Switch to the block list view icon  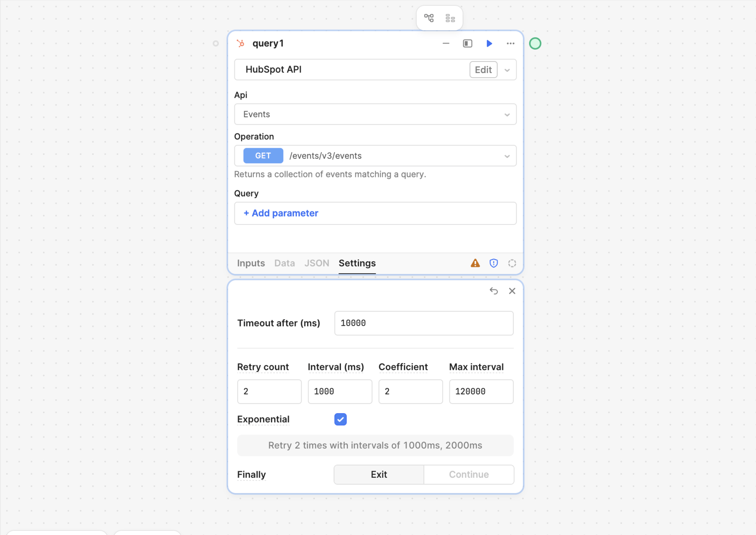[x=450, y=18]
